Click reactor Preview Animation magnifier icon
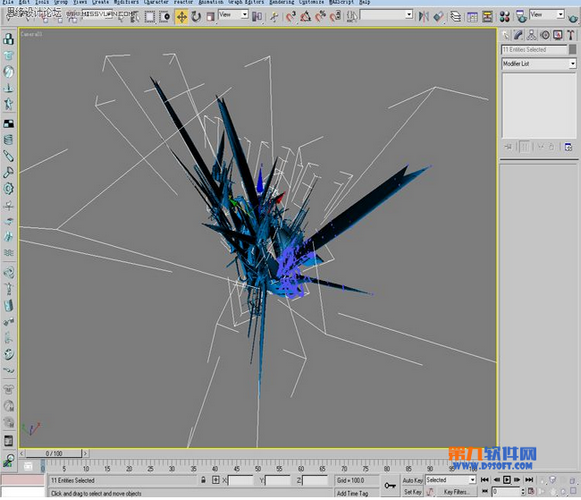 point(9,460)
